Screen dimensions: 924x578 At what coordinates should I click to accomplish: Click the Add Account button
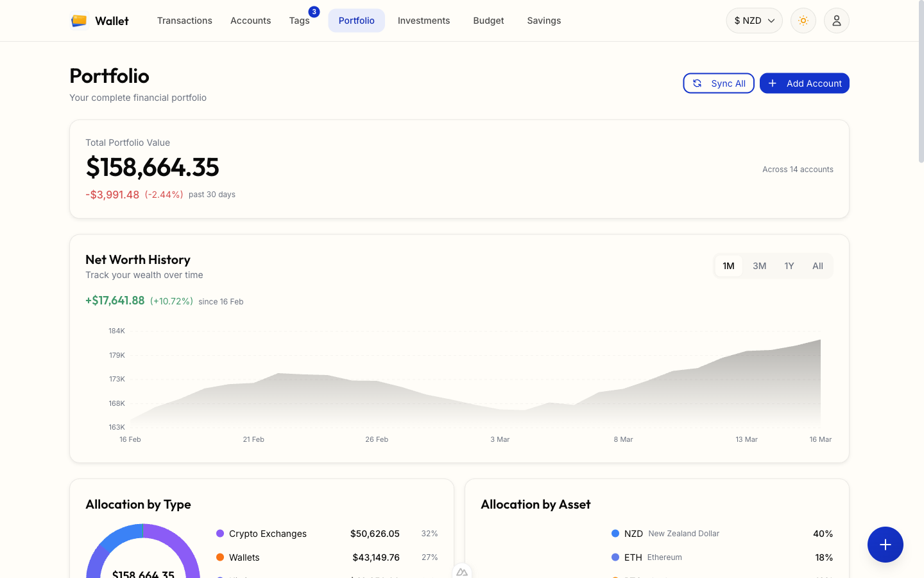[804, 83]
